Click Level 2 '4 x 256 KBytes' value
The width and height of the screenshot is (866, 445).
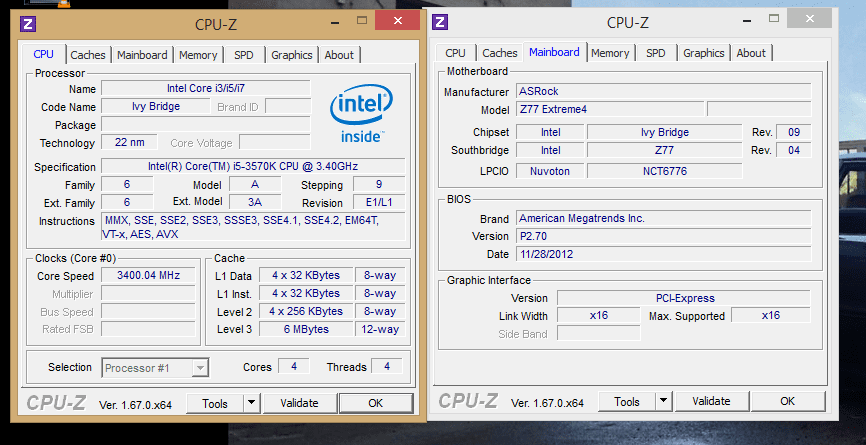(x=306, y=311)
